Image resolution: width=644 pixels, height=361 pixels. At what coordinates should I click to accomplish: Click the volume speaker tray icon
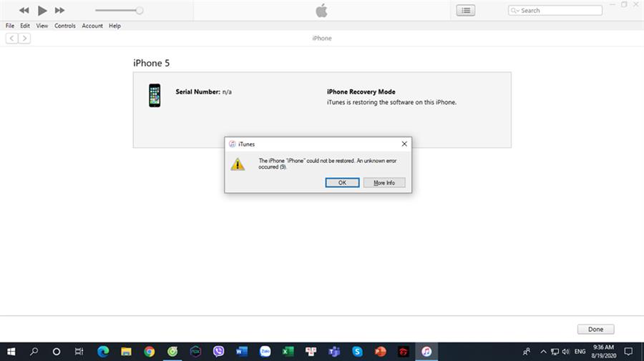coord(566,352)
